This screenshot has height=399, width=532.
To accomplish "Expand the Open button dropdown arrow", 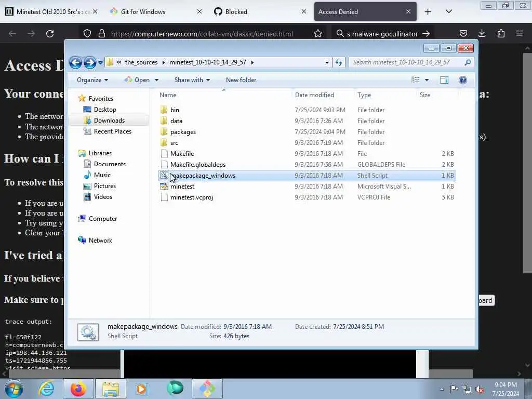I will 156,80.
